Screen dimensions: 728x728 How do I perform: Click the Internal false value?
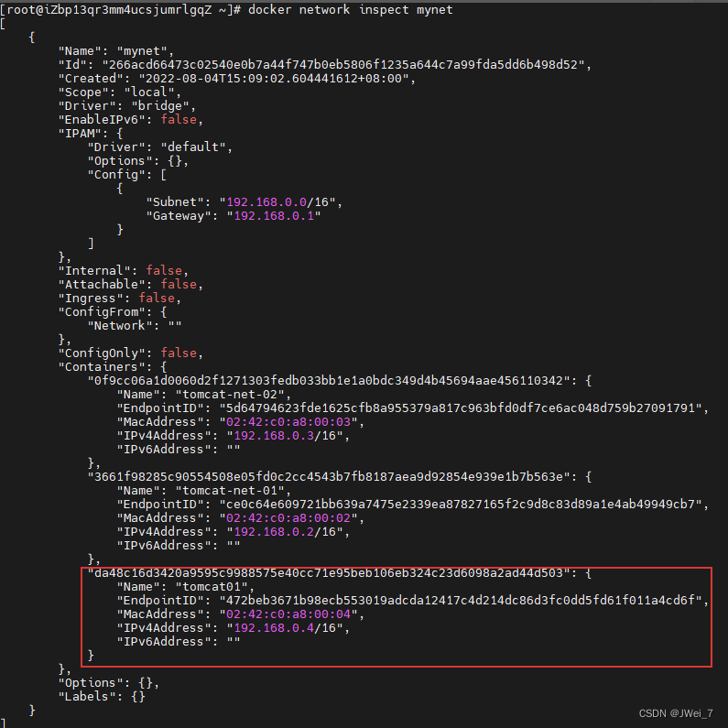pyautogui.click(x=164, y=271)
